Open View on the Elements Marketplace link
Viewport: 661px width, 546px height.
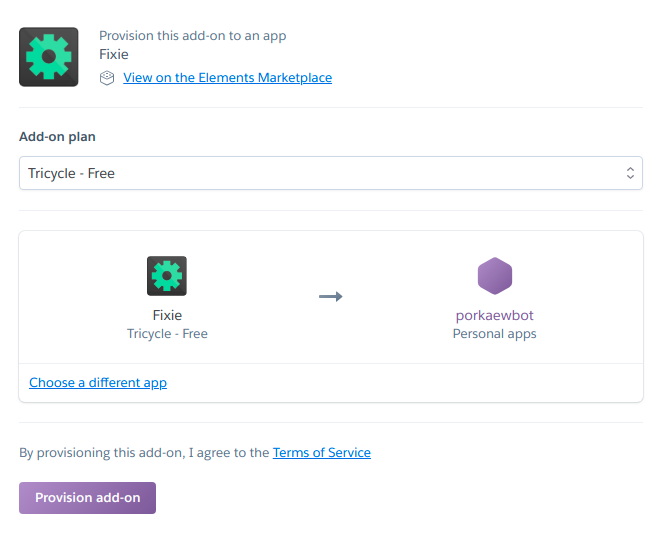coord(228,78)
